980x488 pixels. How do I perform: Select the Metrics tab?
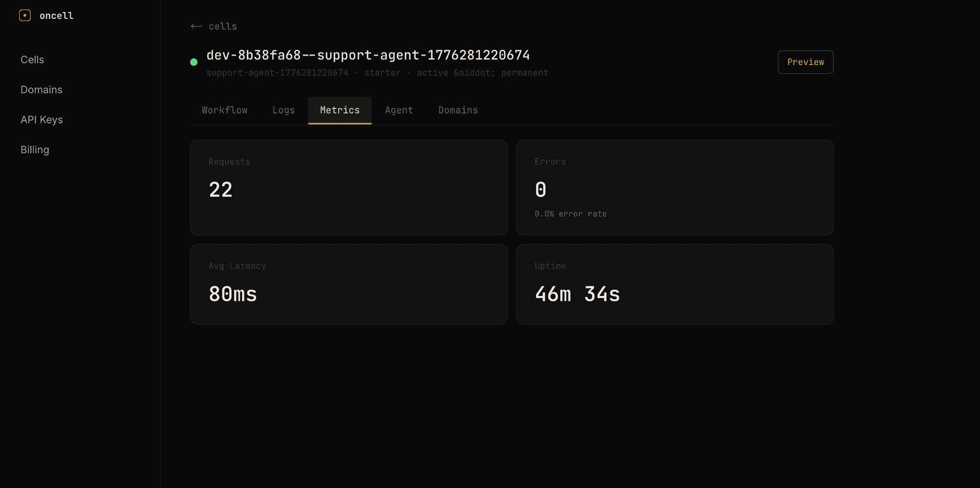[340, 110]
